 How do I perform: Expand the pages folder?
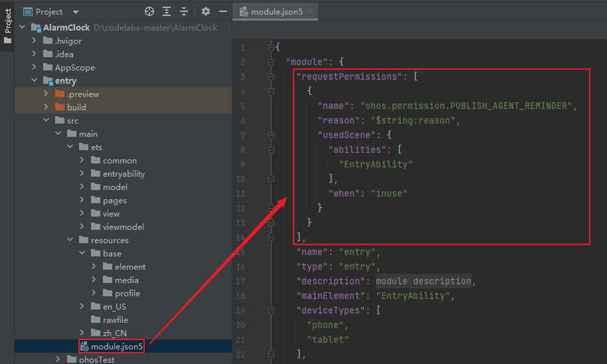(82, 200)
